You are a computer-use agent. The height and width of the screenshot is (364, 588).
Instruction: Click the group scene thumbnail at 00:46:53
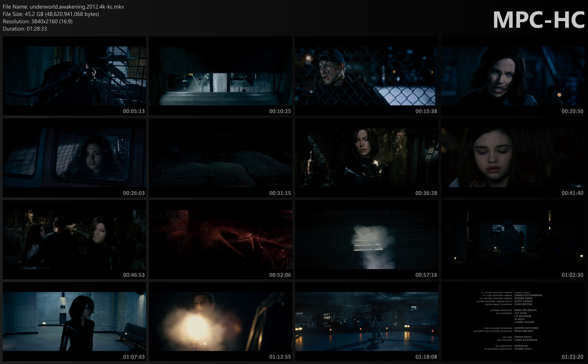coord(74,240)
